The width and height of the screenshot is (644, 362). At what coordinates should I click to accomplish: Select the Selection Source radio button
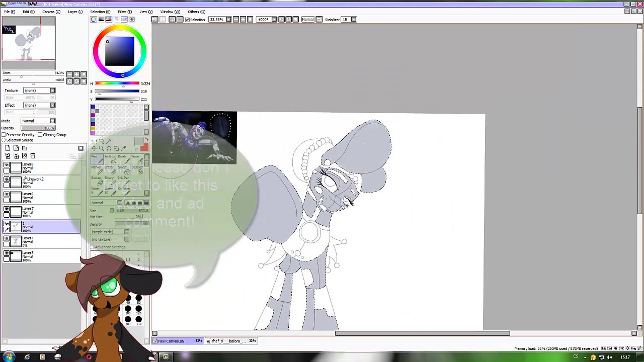click(4, 140)
